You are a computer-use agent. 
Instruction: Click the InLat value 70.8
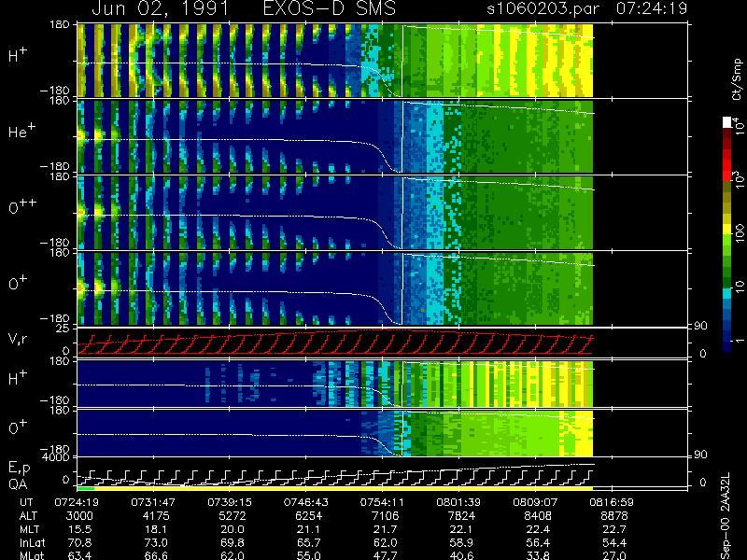(79, 542)
